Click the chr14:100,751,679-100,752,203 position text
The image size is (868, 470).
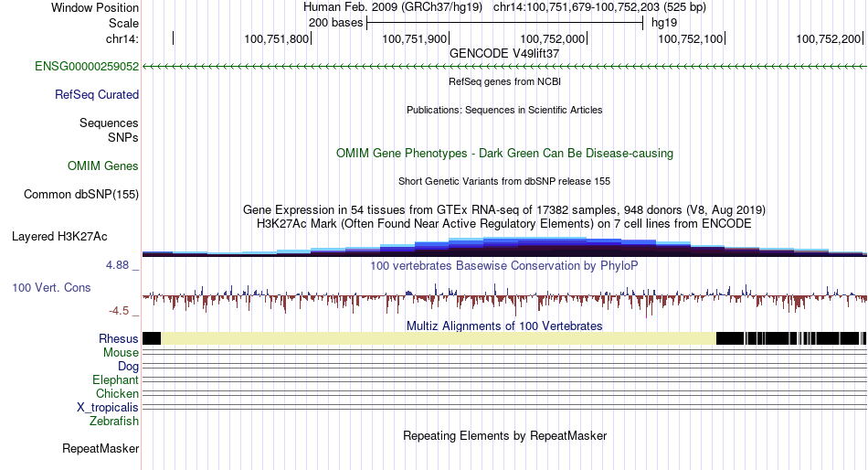(577, 7)
